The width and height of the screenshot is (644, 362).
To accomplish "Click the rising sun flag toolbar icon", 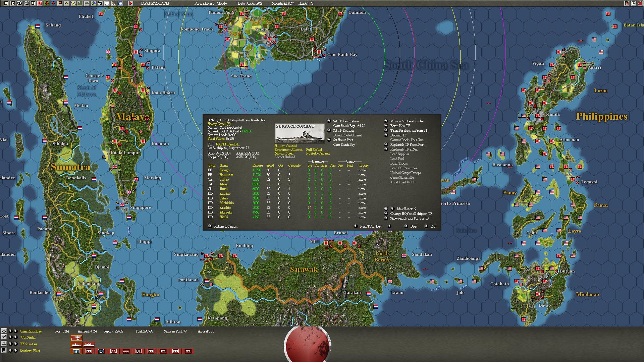I will pos(40,3).
